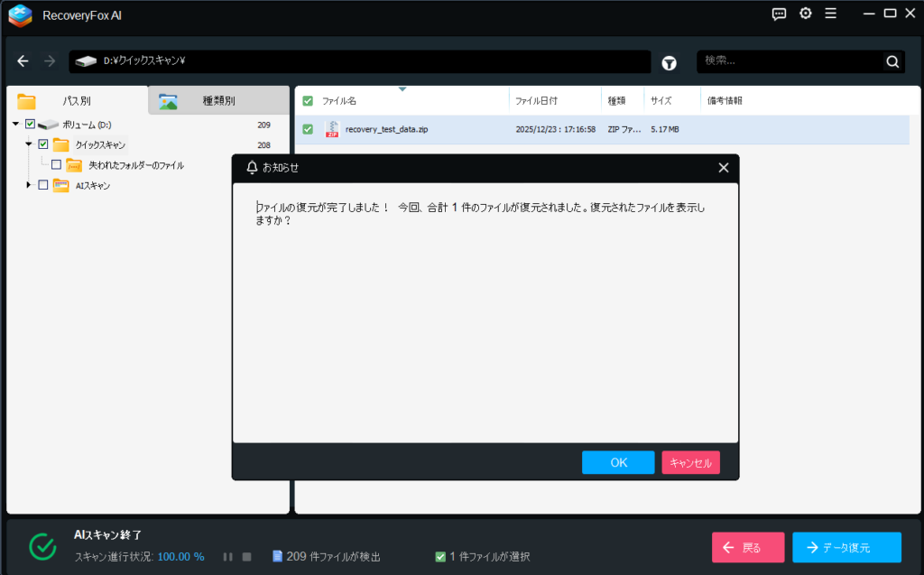The image size is (924, 575).
Task: Check the AIスキャン folder checkbox
Action: coord(42,185)
